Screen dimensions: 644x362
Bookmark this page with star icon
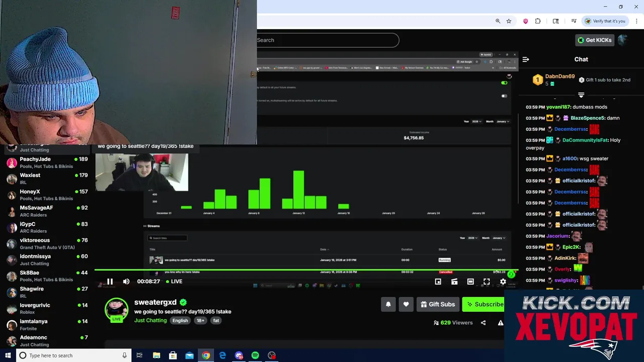coord(509,21)
